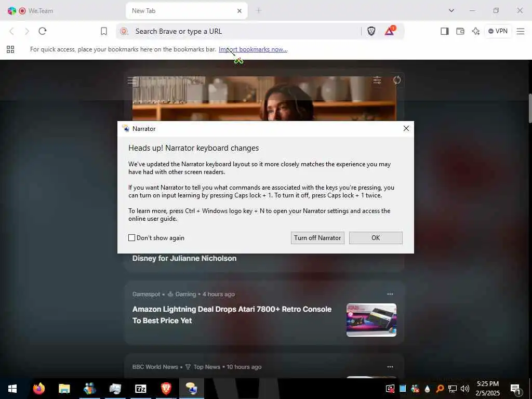Screen dimensions: 532x399
Task: Open the Leo AI sparkle icon
Action: click(476, 31)
